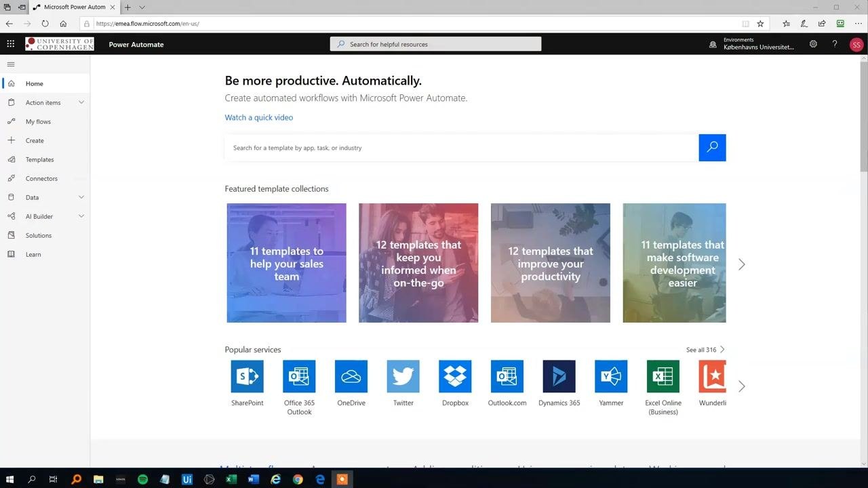Open Spotify from the taskbar
This screenshot has width=868, height=488.
[x=142, y=479]
